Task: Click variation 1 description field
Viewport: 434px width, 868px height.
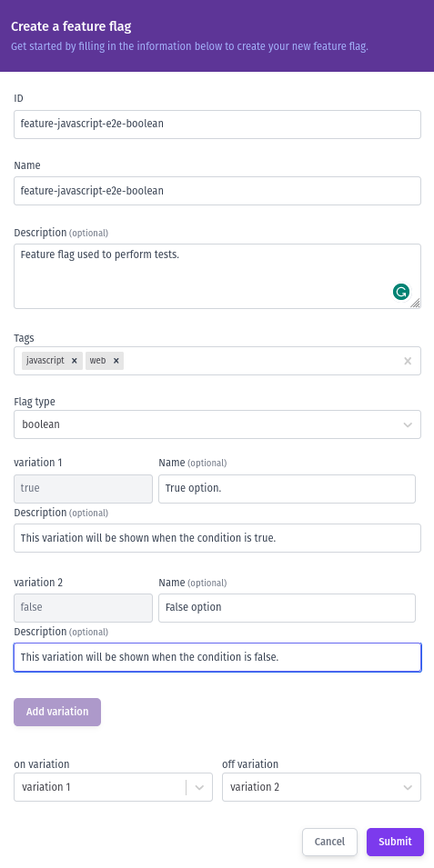Action: (217, 538)
